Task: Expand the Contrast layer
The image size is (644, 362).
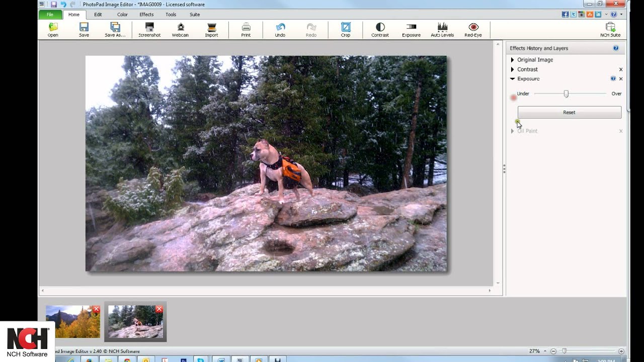Action: pos(513,69)
